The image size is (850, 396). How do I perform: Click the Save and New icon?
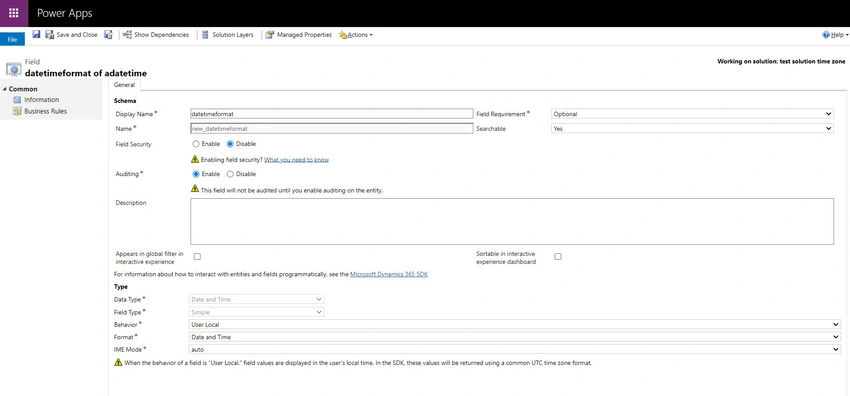tap(108, 35)
